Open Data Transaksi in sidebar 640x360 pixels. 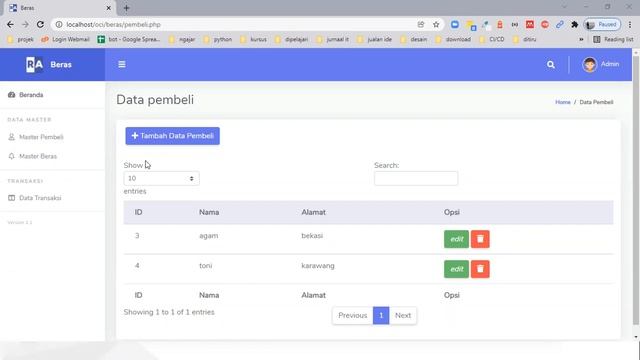click(35, 198)
